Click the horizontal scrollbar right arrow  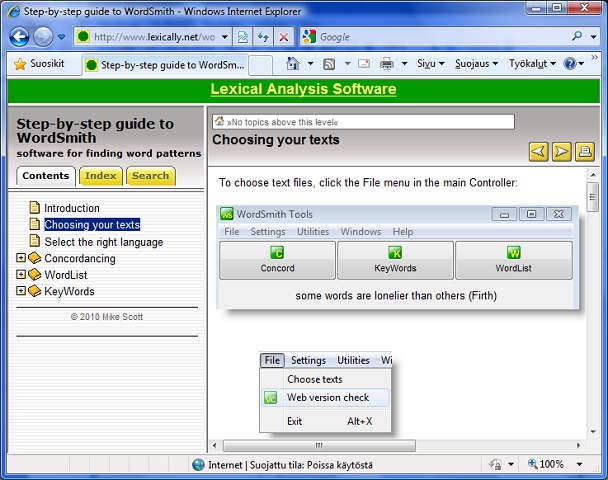pyautogui.click(x=579, y=445)
